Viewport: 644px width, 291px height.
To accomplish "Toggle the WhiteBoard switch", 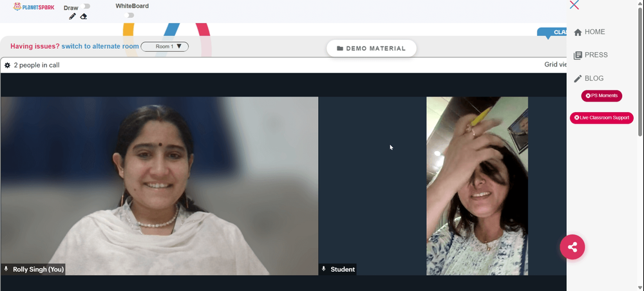I will (129, 15).
